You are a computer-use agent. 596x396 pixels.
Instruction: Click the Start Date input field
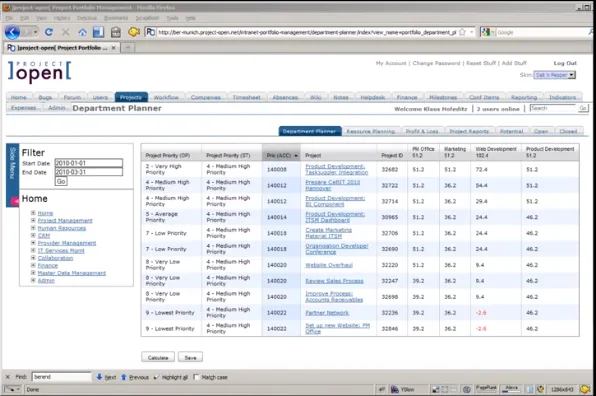pos(89,163)
